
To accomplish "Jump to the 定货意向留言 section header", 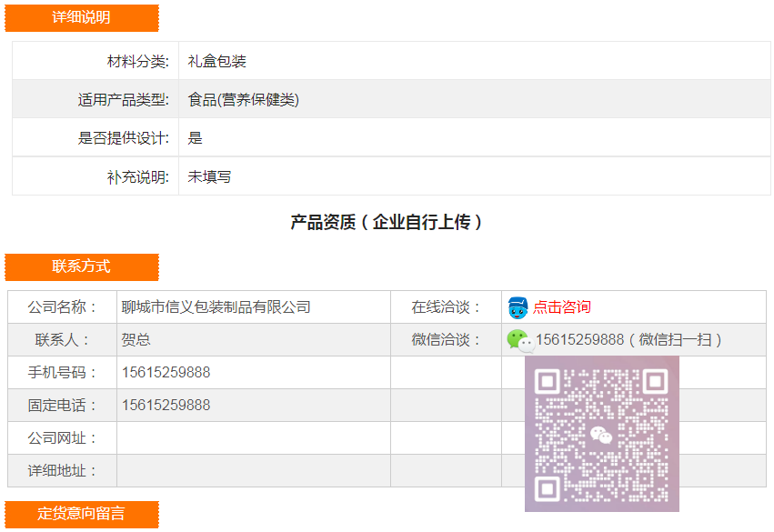I will click(x=82, y=514).
